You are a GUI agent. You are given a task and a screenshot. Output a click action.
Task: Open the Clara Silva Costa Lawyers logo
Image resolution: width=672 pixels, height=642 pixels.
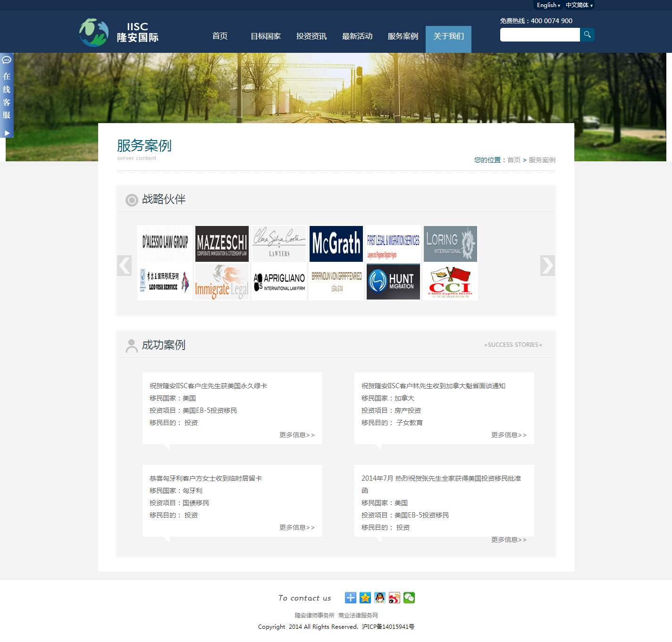[x=279, y=243]
